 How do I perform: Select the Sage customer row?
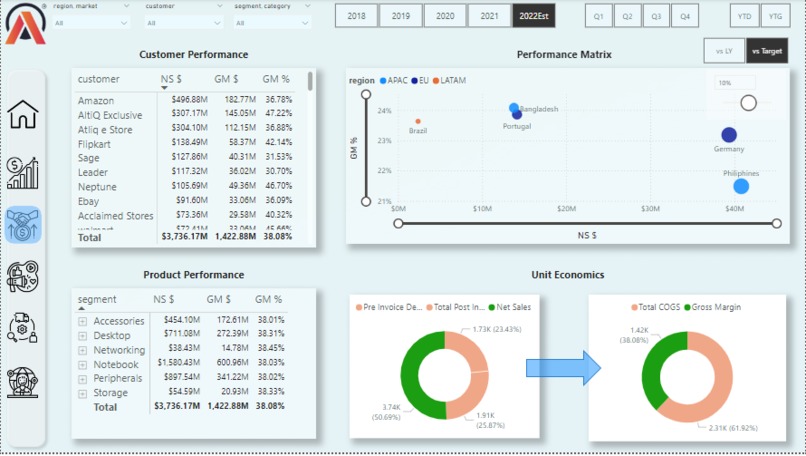185,158
